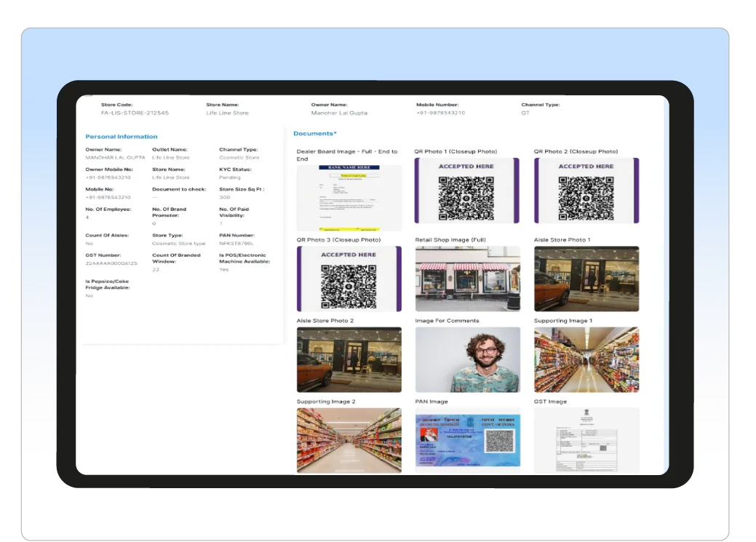The height and width of the screenshot is (542, 756).
Task: Open the Supporting Image 2 thumbnail
Action: 349,440
